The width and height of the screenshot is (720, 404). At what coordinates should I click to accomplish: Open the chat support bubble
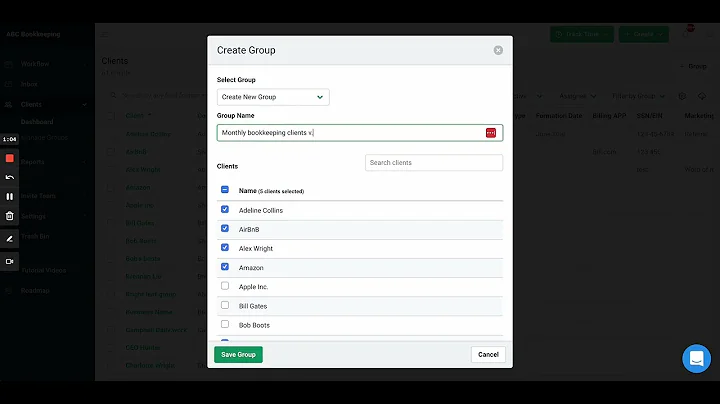coord(696,359)
